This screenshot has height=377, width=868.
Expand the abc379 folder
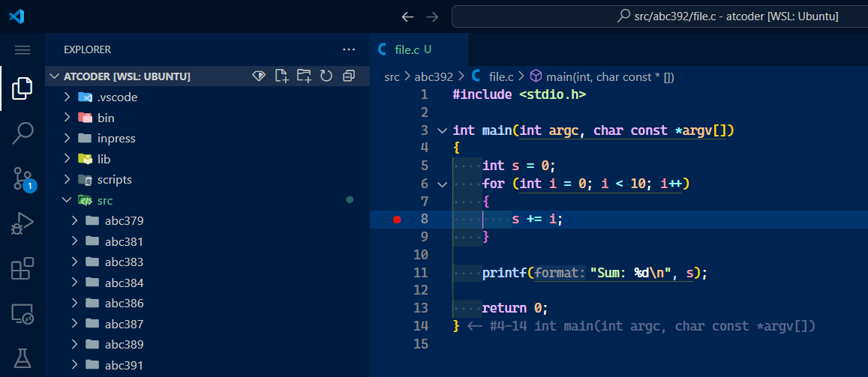[x=75, y=221]
